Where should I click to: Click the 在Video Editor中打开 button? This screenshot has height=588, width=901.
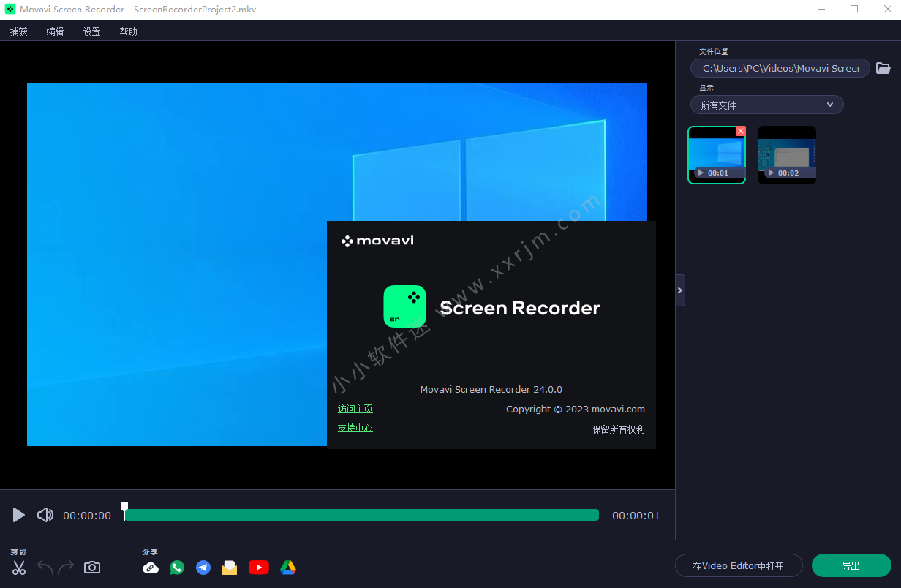pyautogui.click(x=739, y=565)
